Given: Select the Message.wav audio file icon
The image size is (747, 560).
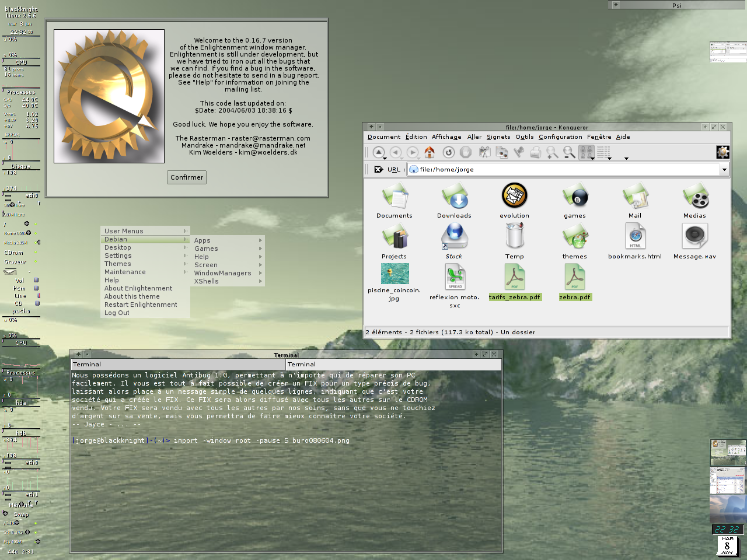Looking at the screenshot, I should [695, 237].
